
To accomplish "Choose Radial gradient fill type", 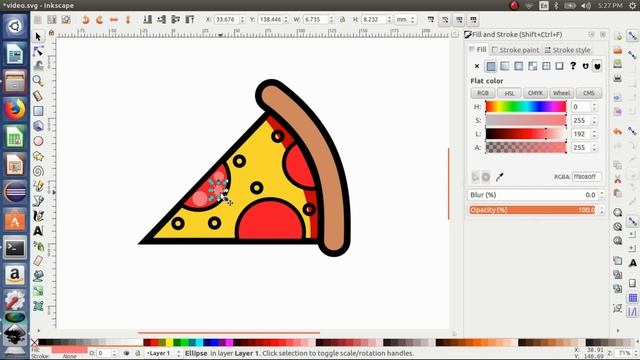I will coord(518,66).
